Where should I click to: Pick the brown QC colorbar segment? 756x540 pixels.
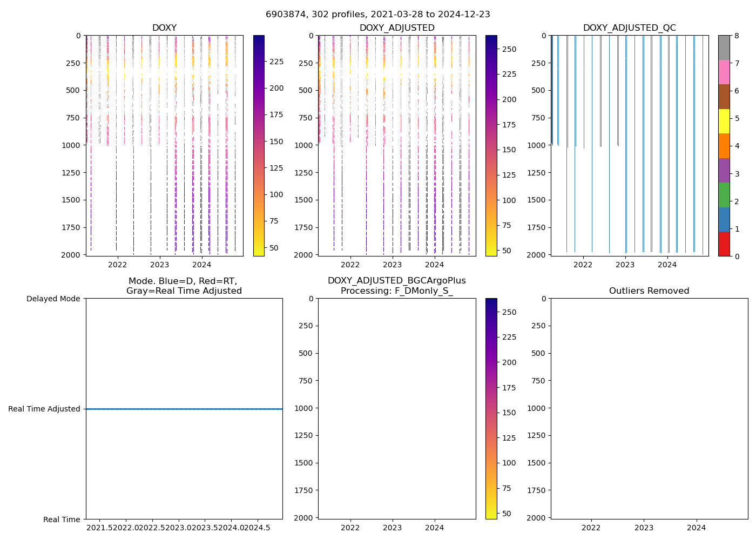click(724, 97)
